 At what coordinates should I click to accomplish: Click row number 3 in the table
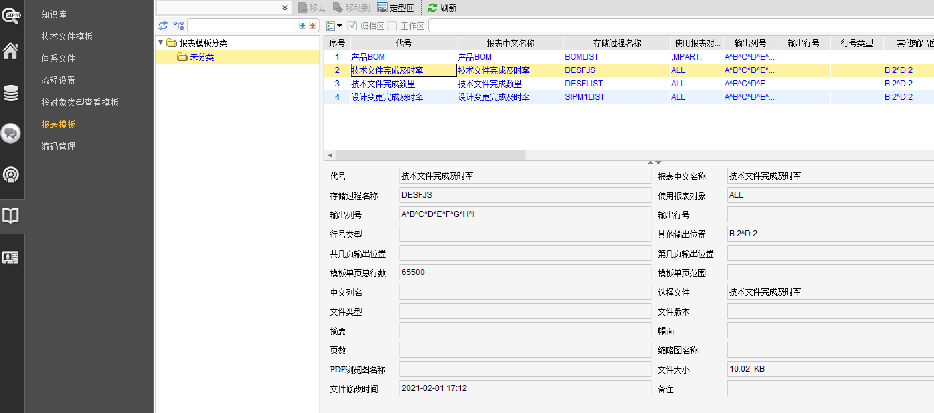point(337,83)
